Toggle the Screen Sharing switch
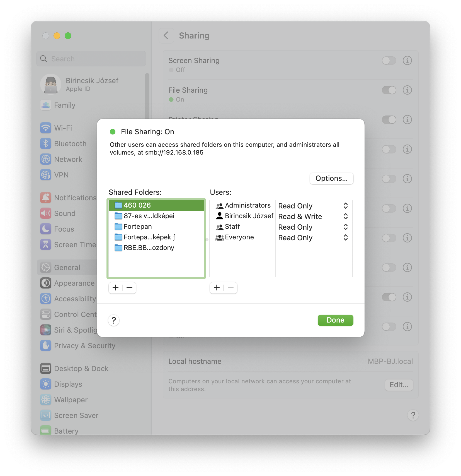This screenshot has width=461, height=476. 389,61
